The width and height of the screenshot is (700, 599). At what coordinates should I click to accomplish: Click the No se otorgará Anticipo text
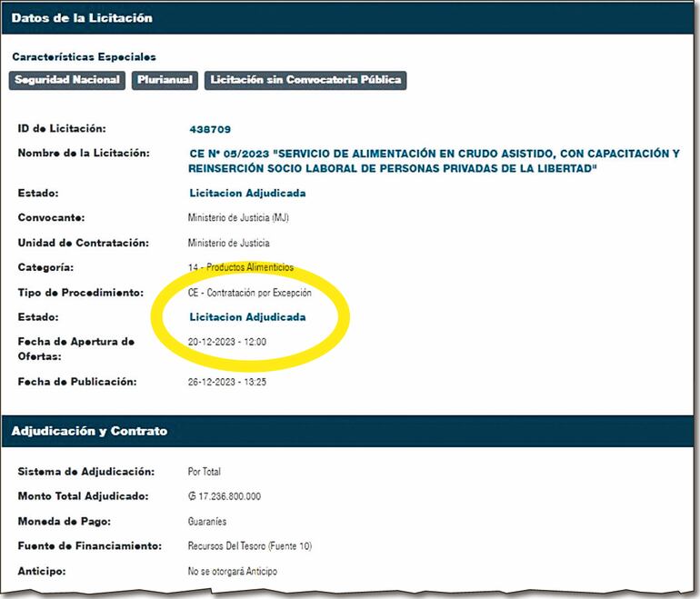click(x=232, y=571)
